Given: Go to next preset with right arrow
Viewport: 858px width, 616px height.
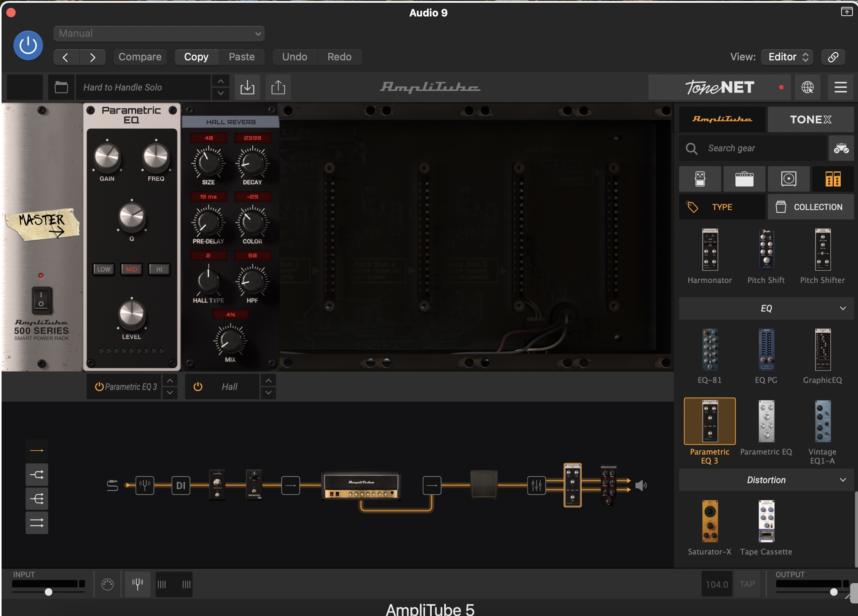Looking at the screenshot, I should (92, 57).
